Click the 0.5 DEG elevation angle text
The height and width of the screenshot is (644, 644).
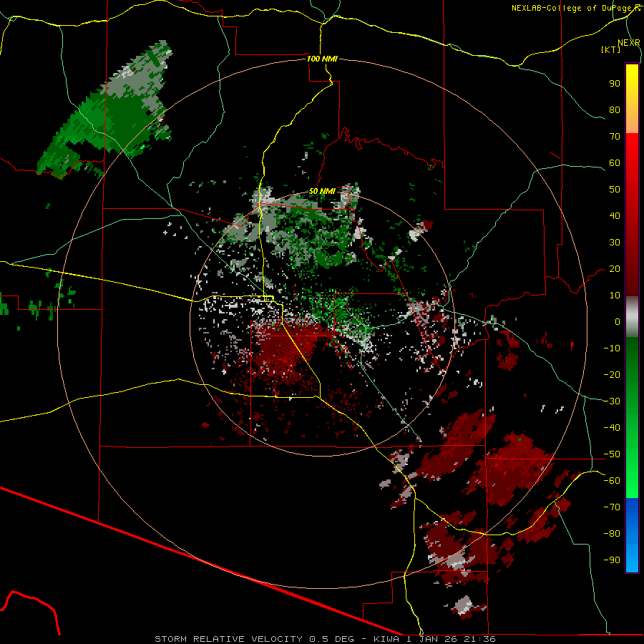click(x=332, y=639)
